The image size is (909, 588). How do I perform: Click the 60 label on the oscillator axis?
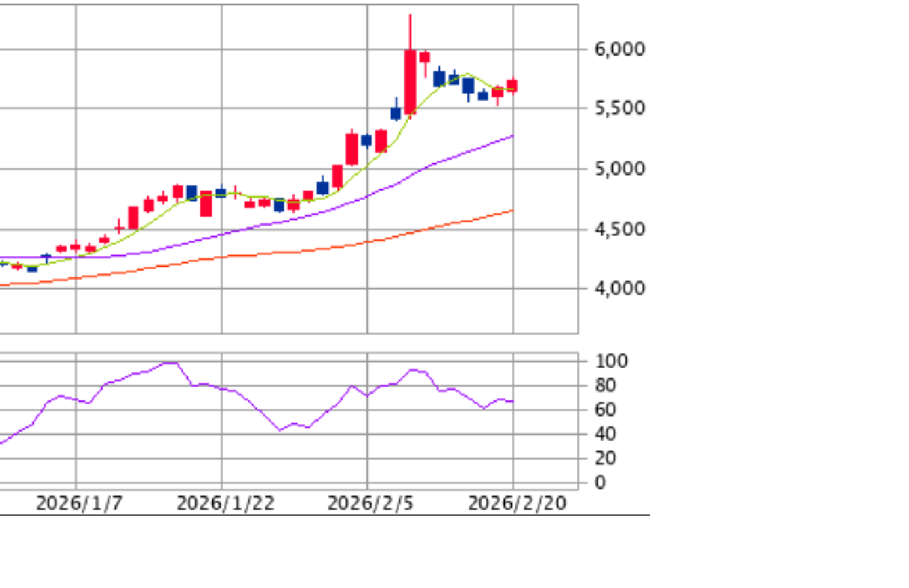point(606,410)
